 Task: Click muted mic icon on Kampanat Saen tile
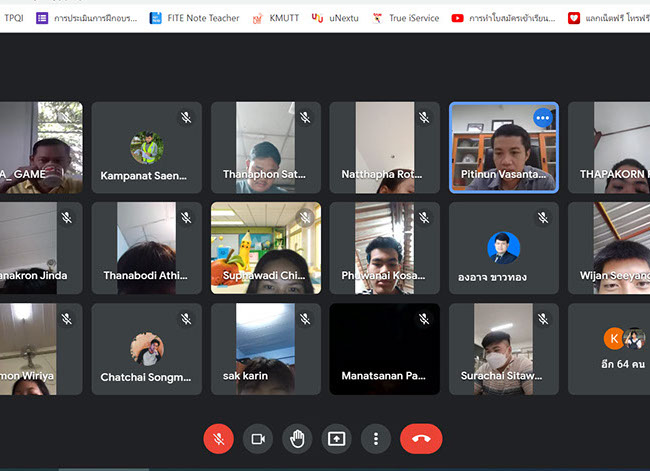tap(186, 117)
